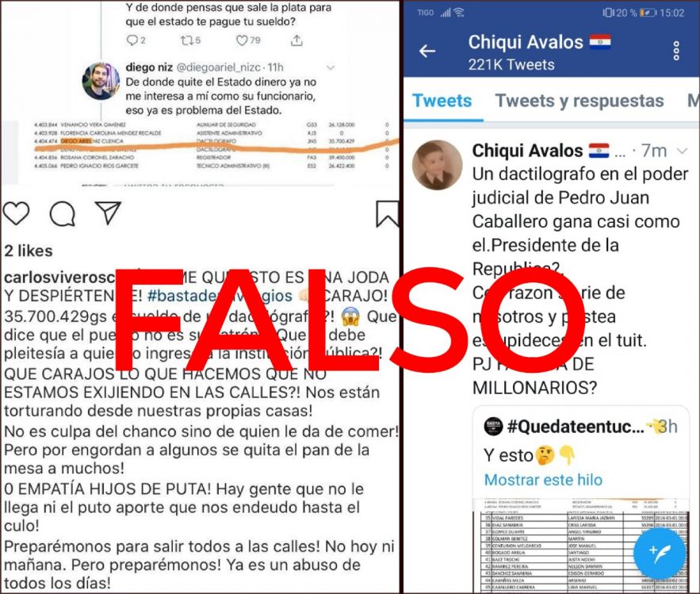The image size is (700, 594).
Task: Toggle the bookmark save icon
Action: pos(388,214)
